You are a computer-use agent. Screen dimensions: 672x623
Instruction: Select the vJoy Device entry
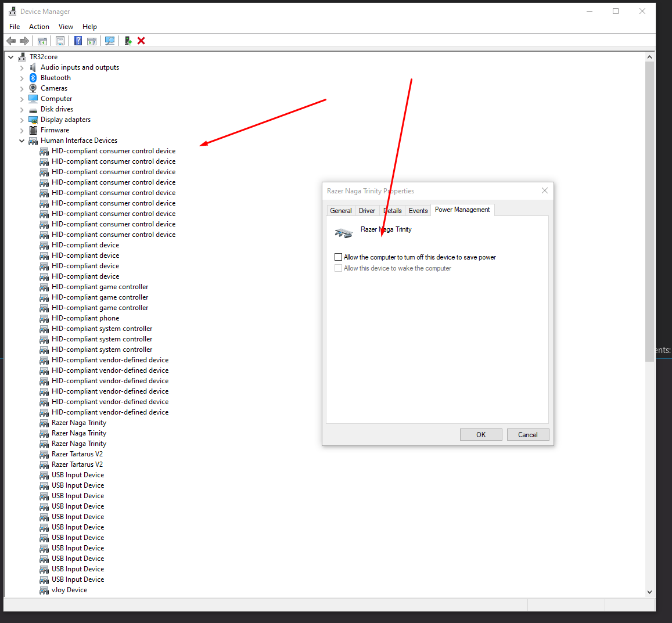[69, 590]
